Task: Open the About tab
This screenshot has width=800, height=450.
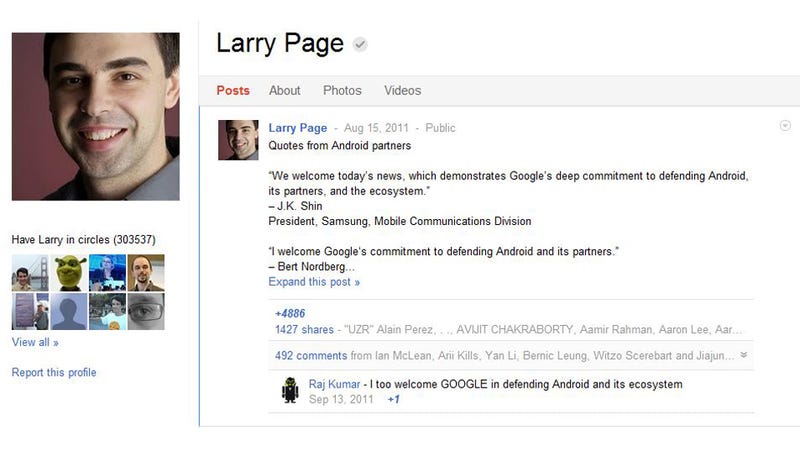Action: [285, 91]
